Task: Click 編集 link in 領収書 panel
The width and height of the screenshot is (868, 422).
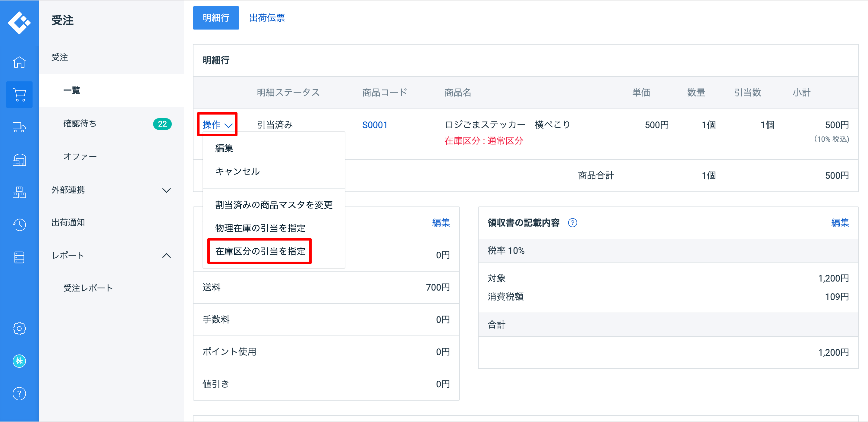Action: (x=839, y=223)
